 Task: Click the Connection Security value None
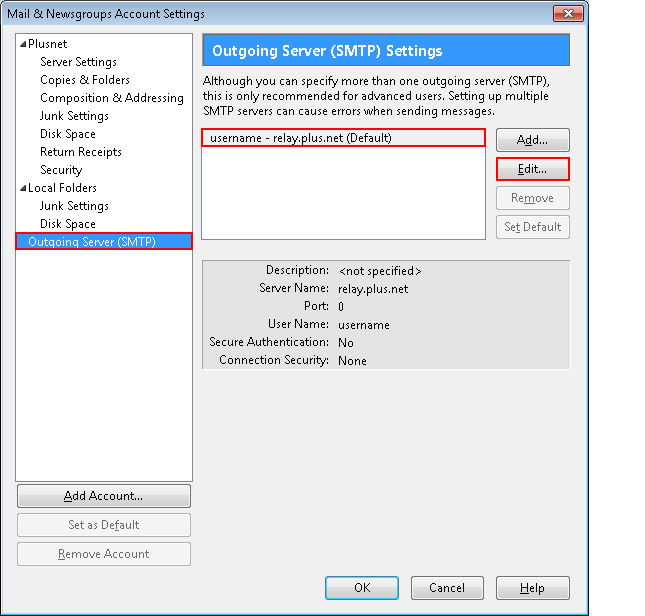pyautogui.click(x=352, y=361)
